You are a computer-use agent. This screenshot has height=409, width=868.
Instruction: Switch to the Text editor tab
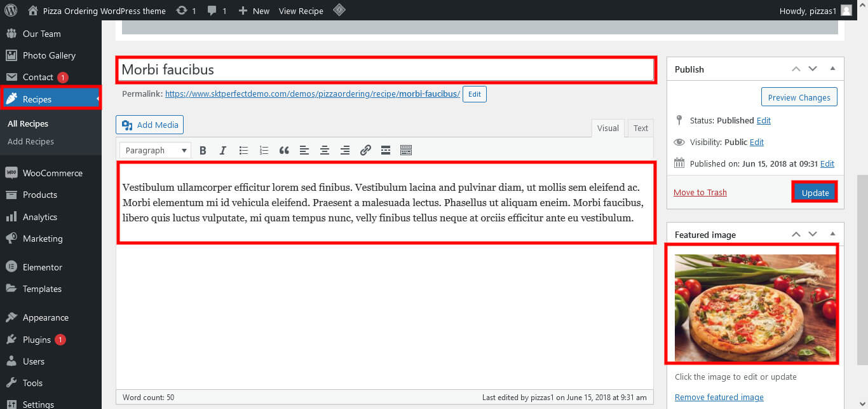[641, 128]
